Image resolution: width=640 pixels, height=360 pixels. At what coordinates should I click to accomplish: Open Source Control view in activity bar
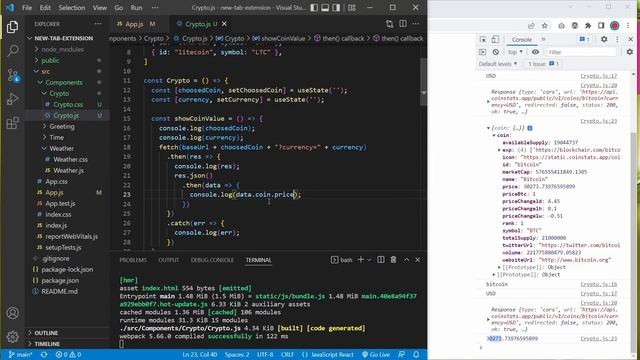click(13, 75)
